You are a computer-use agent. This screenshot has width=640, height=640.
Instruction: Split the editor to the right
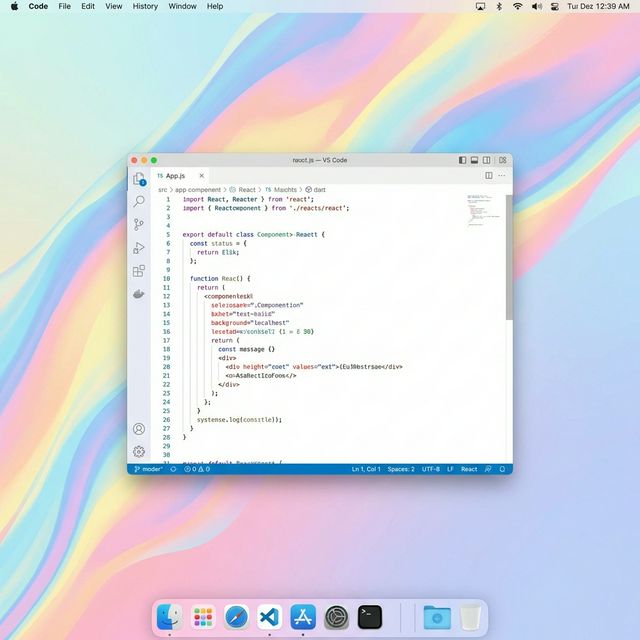(x=489, y=176)
